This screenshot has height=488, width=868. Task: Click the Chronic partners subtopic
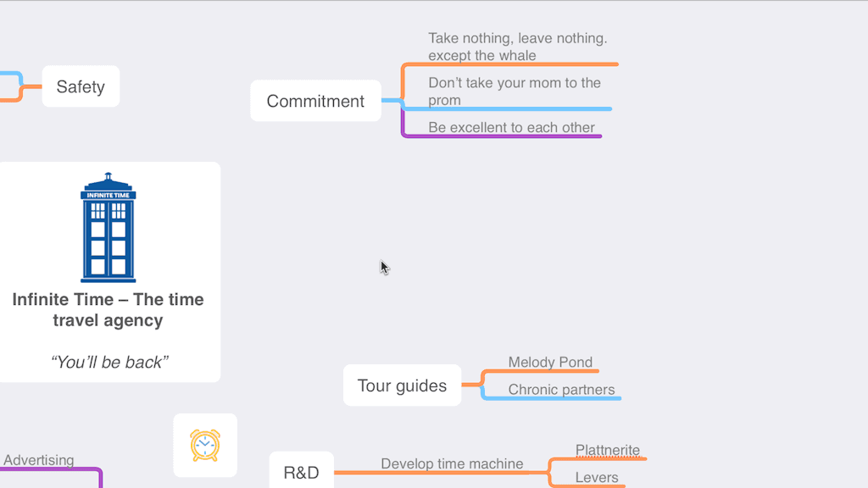[x=561, y=390]
